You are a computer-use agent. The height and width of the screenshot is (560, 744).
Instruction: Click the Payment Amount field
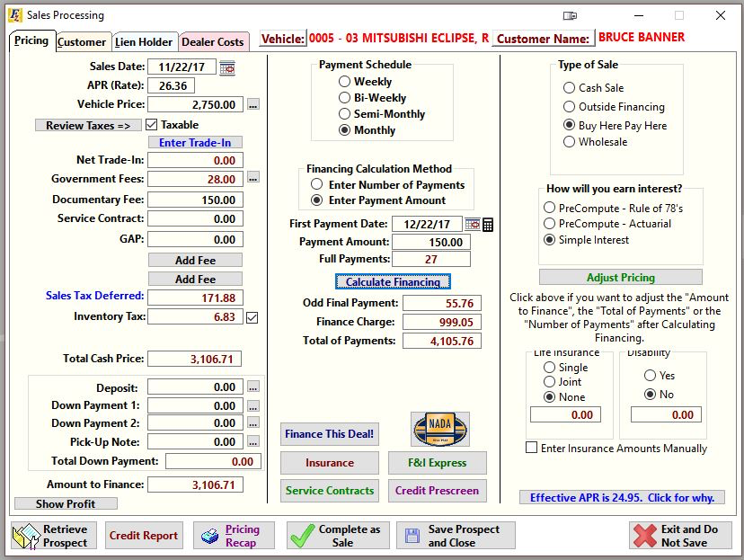pos(430,242)
